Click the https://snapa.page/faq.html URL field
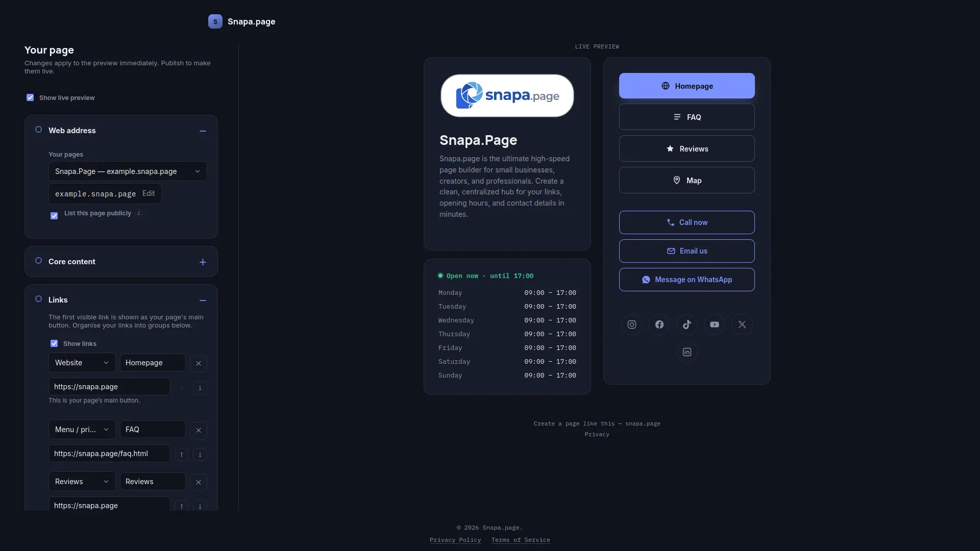The image size is (980, 551). tap(109, 454)
